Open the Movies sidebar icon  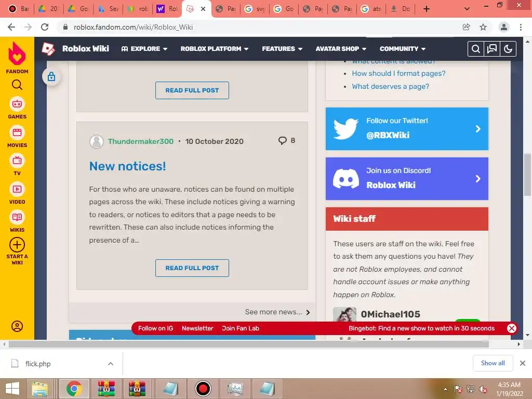[17, 132]
